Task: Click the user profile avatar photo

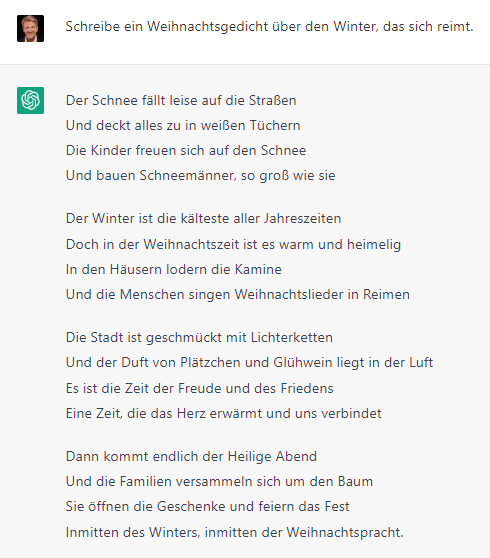Action: (x=30, y=28)
